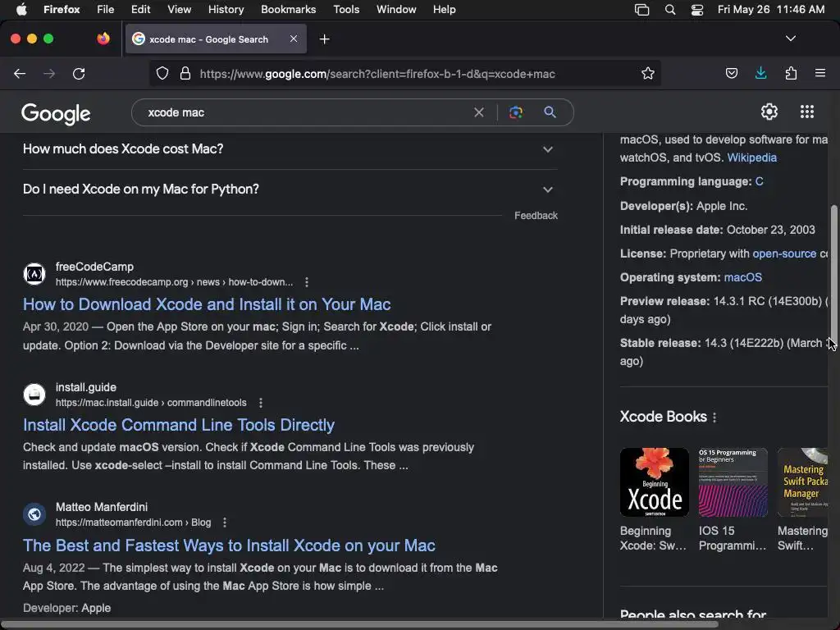Open the Google apps grid
Viewport: 840px width, 630px height.
click(x=807, y=112)
